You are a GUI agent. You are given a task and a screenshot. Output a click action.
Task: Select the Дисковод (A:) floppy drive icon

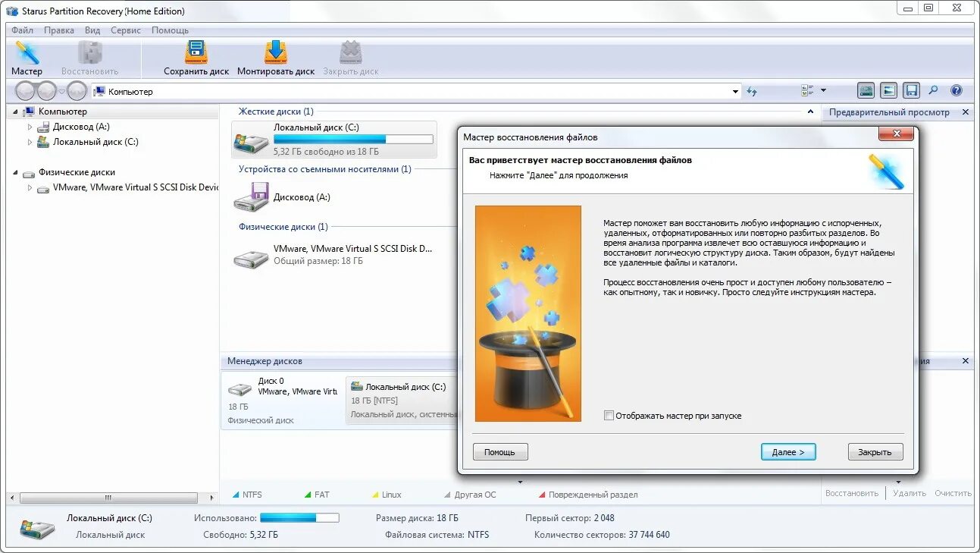pos(252,197)
